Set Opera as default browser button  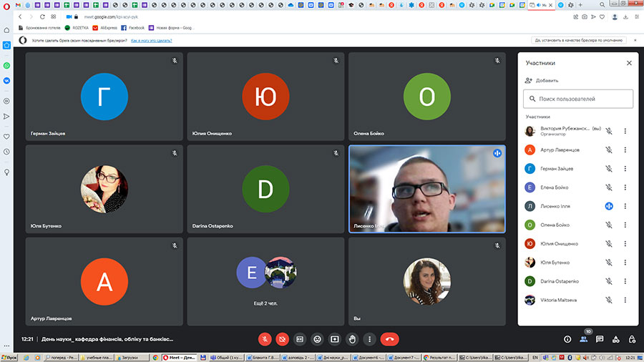tap(579, 40)
